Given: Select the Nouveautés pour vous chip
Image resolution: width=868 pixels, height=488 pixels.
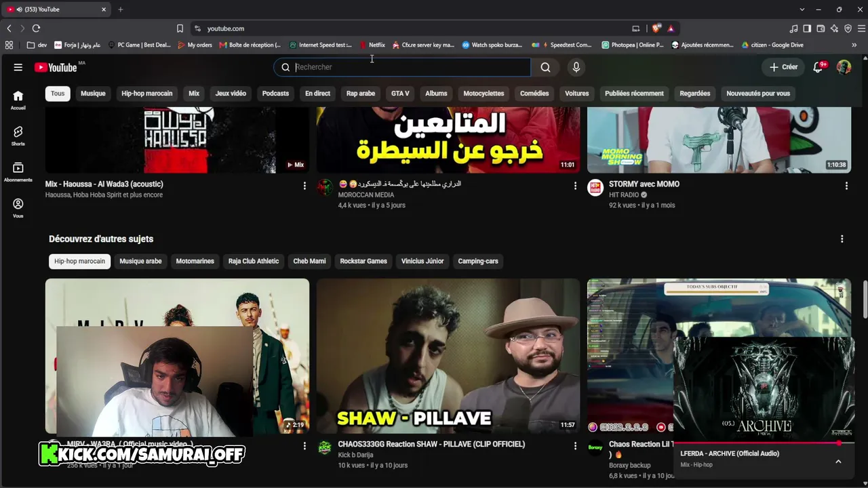Looking at the screenshot, I should 758,94.
